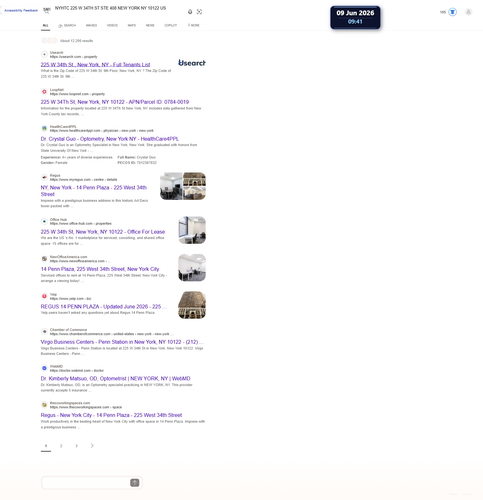The width and height of the screenshot is (483, 500).
Task: Switch to the Maps tab
Action: click(x=132, y=25)
